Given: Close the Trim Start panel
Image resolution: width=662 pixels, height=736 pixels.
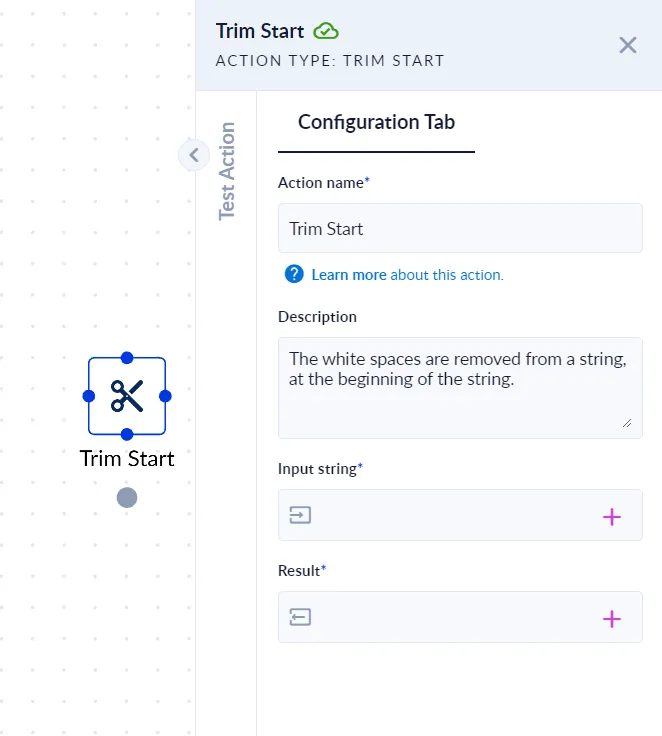Looking at the screenshot, I should (628, 45).
